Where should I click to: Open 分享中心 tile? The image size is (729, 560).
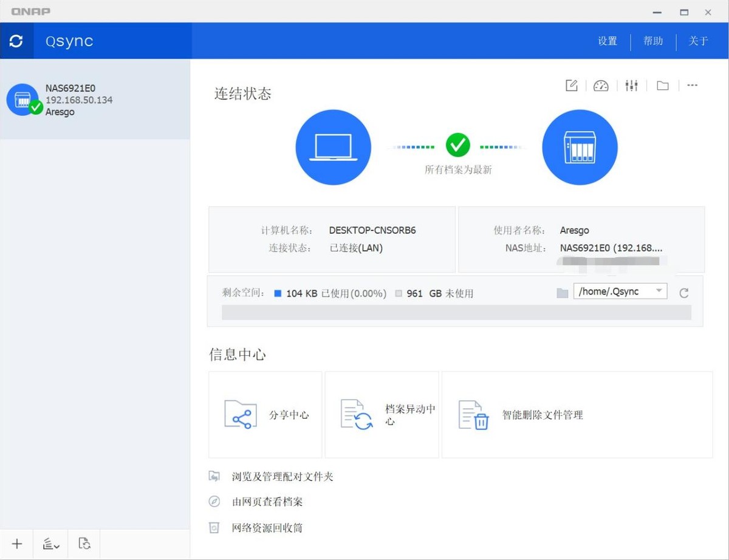coord(265,415)
